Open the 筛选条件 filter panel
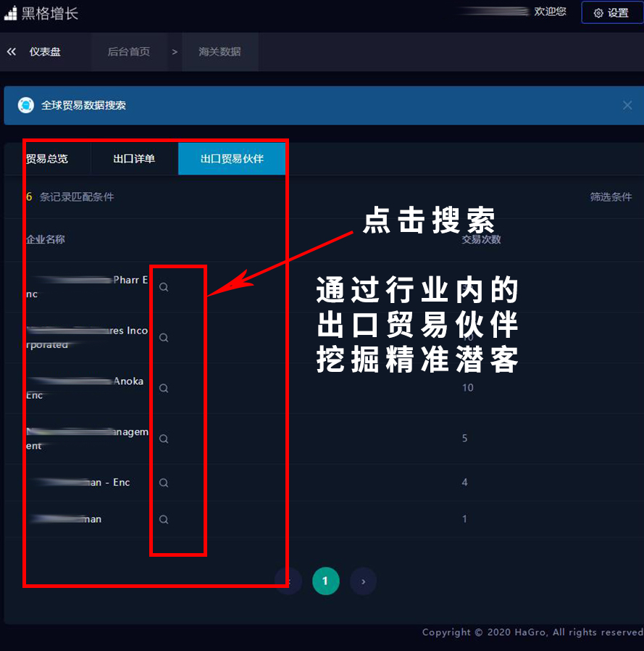The image size is (644, 651). (x=611, y=196)
